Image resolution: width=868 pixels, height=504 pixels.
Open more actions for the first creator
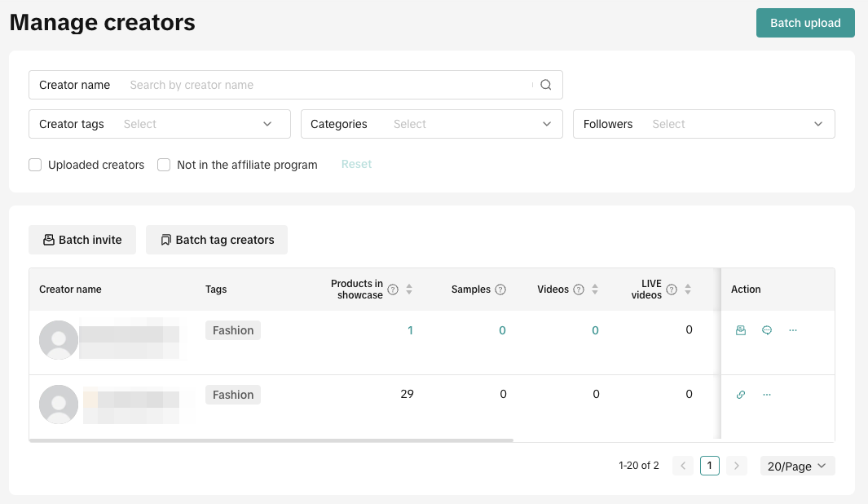pos(793,330)
